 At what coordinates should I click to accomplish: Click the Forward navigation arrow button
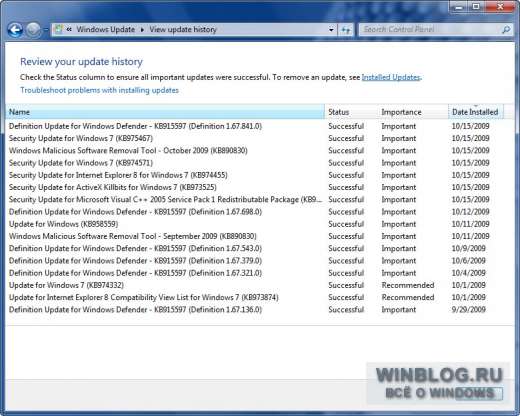(x=33, y=30)
